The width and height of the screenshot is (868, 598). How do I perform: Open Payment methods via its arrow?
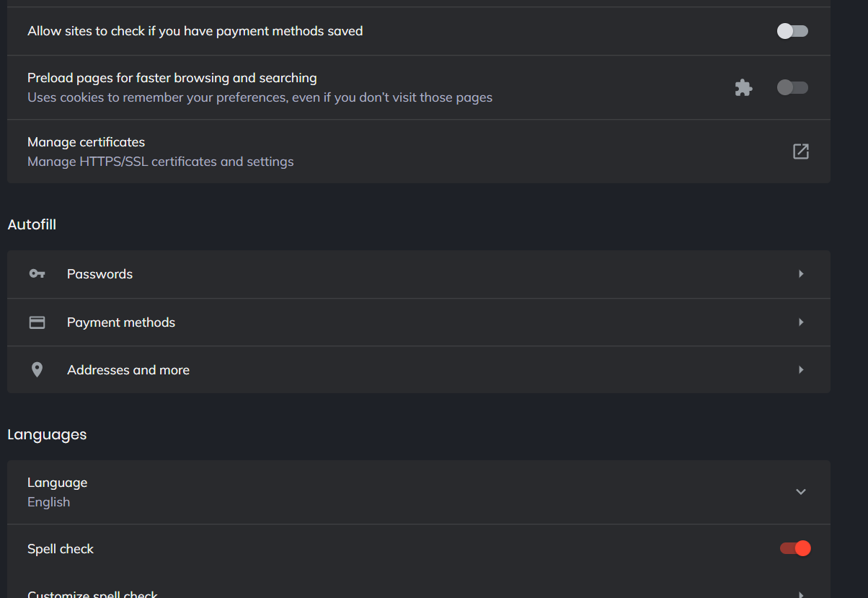click(x=801, y=322)
